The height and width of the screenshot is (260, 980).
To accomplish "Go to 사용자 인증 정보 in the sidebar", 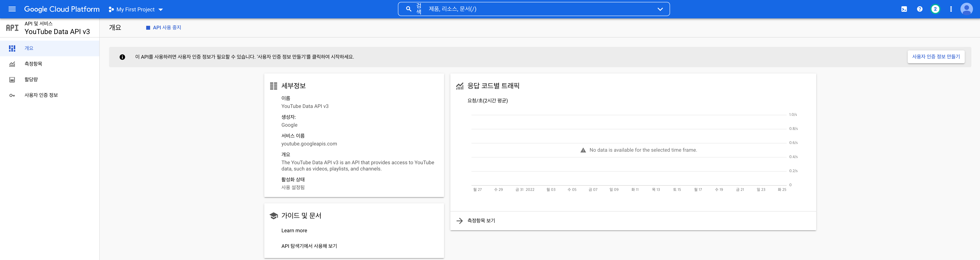I will pos(41,95).
